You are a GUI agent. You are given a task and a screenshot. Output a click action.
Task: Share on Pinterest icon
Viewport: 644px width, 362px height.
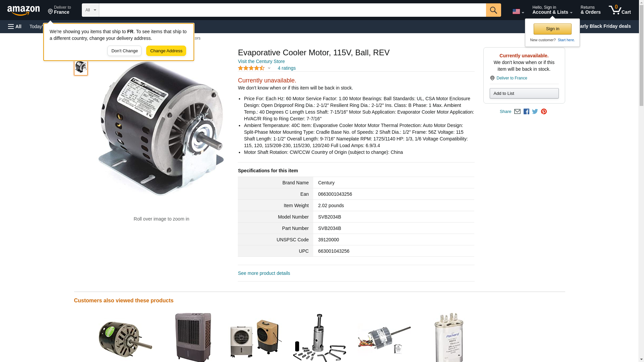coord(544,112)
